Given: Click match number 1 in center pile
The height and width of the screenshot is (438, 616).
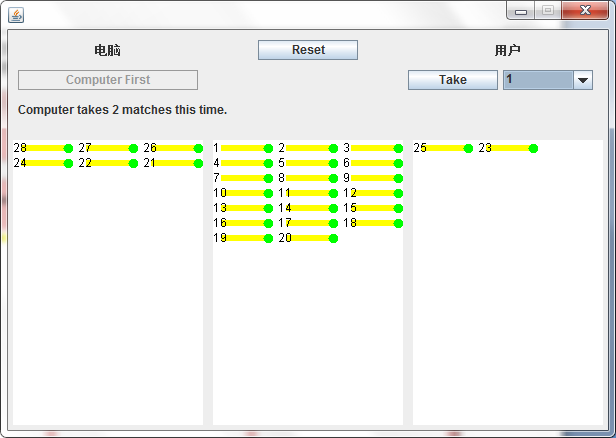Looking at the screenshot, I should click(243, 148).
